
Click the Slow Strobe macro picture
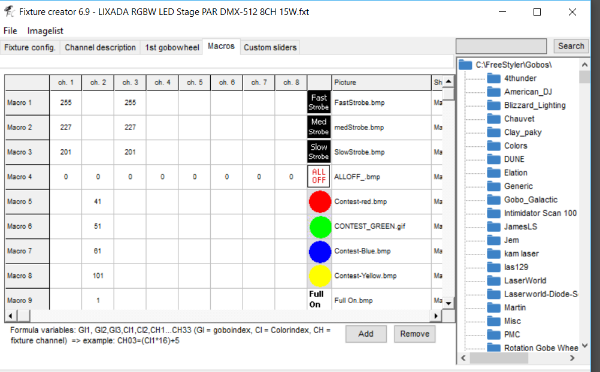pos(319,152)
